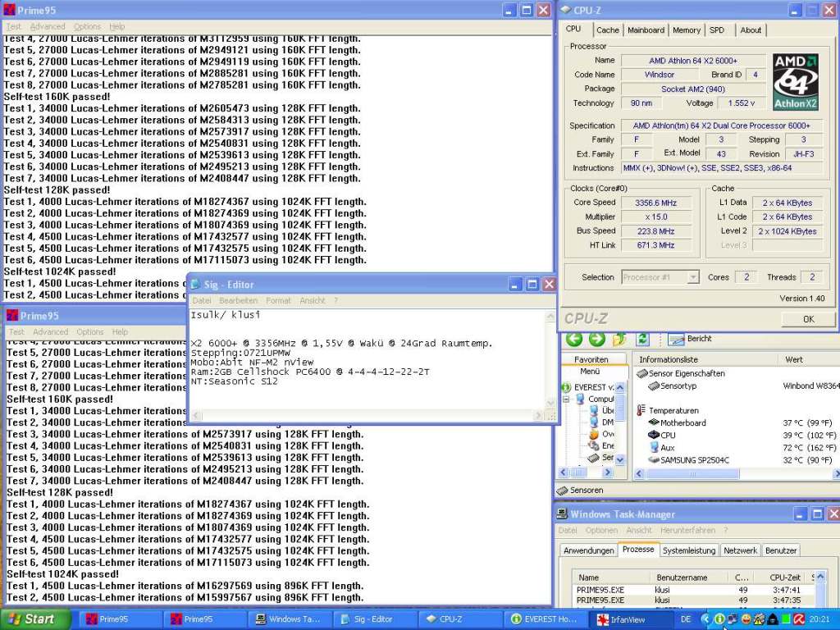Switch to the Favoriten tab in EVEREST
This screenshot has height=630, width=840.
[x=591, y=359]
